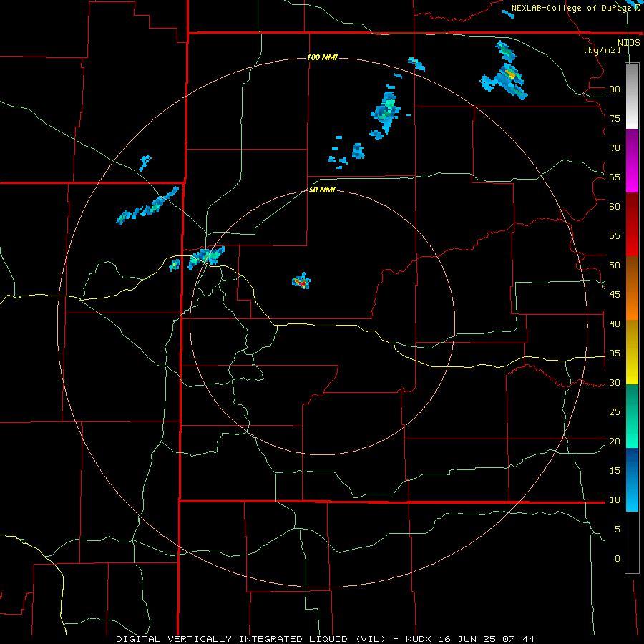Screen dimensions: 644x644
Task: Click the 40 value on the scale
Action: click(x=615, y=323)
